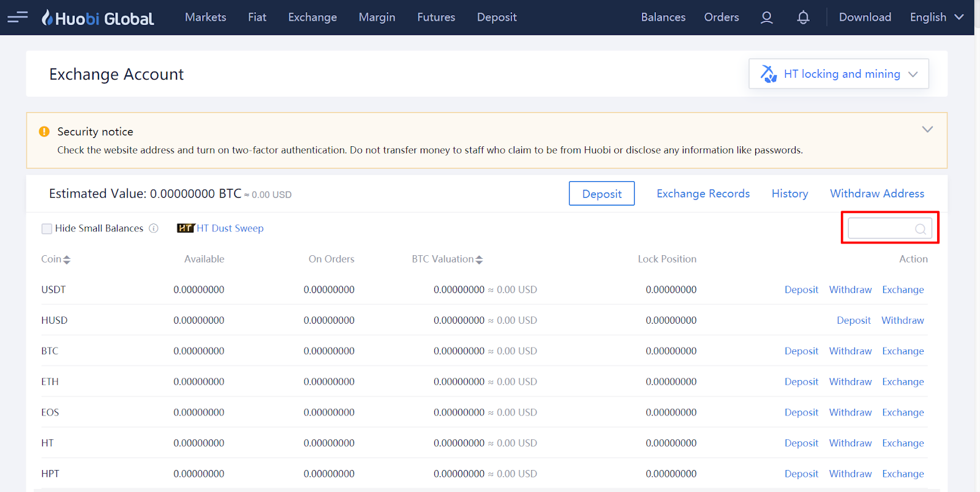Withdraw HT from its row
Screen dimensions: 980x492
tap(850, 443)
